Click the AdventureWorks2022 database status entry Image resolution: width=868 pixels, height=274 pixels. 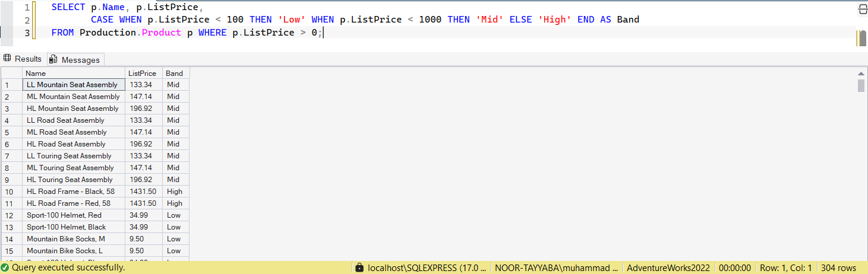click(668, 267)
